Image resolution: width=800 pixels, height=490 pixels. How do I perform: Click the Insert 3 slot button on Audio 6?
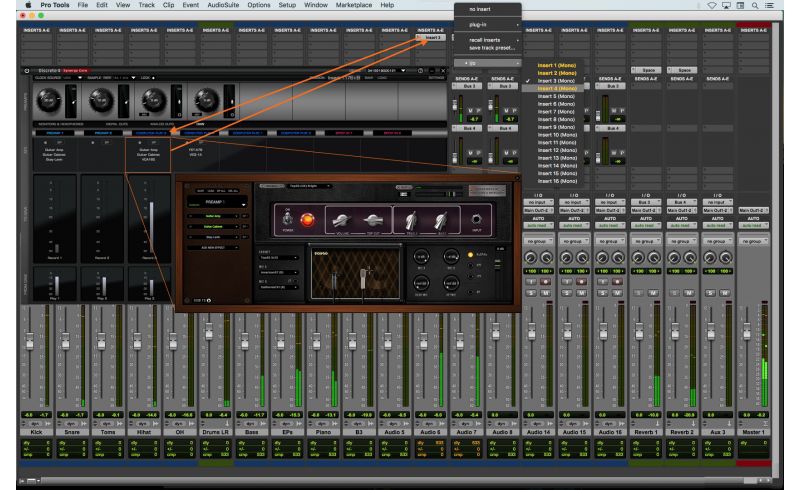[431, 38]
